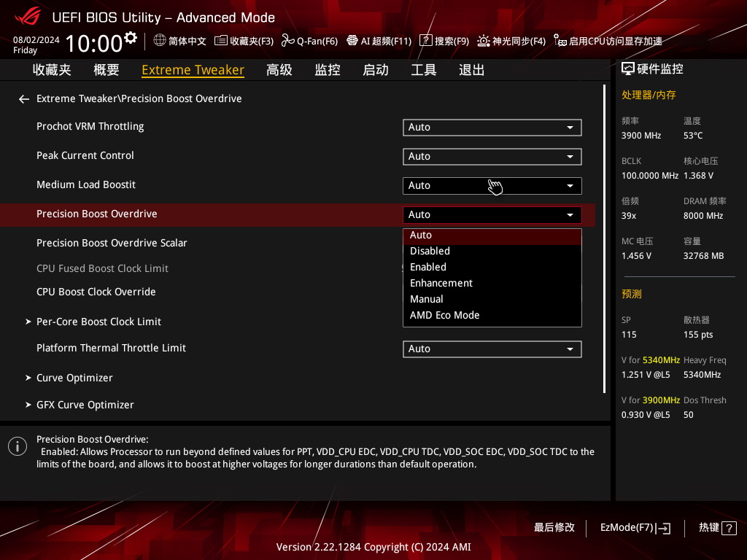Viewport: 747px width, 560px height.
Task: Open Peak Current Control dropdown
Action: point(492,156)
